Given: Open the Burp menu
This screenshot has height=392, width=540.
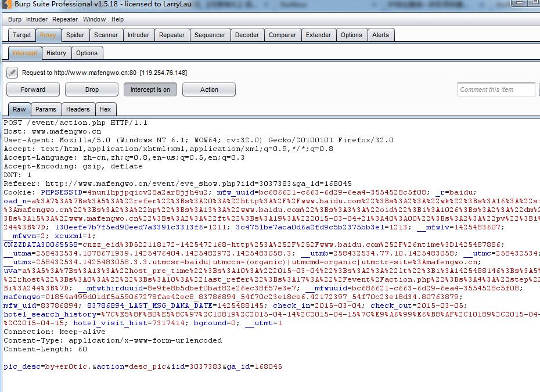Looking at the screenshot, I should point(15,19).
